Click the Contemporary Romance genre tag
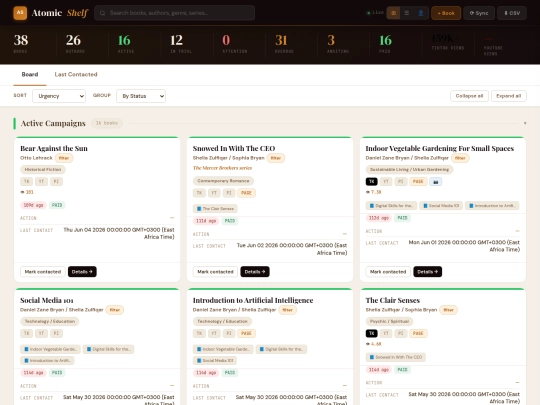 coord(223,181)
